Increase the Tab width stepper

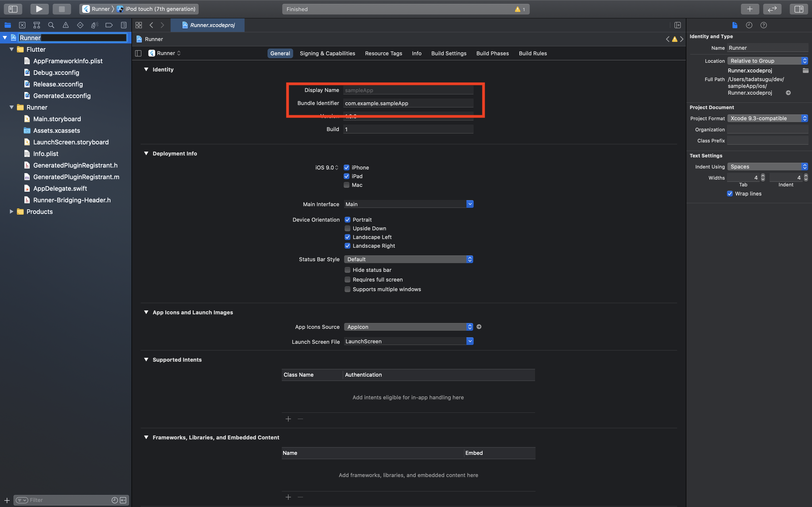[x=763, y=176]
